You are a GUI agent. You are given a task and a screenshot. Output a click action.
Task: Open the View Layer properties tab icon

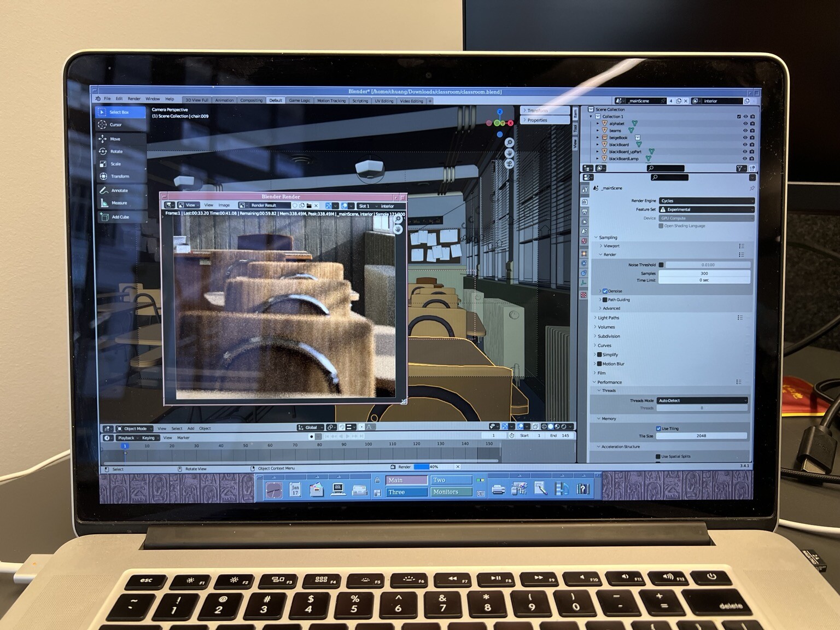585,221
